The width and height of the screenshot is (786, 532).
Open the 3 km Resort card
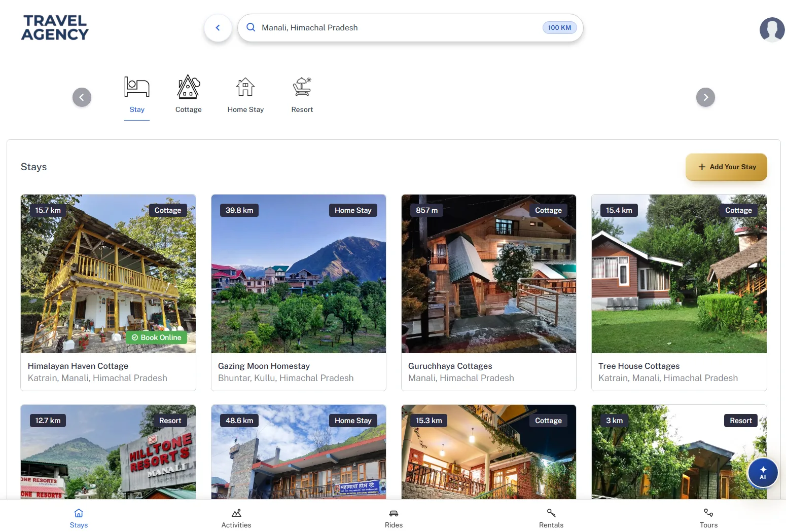coord(679,452)
